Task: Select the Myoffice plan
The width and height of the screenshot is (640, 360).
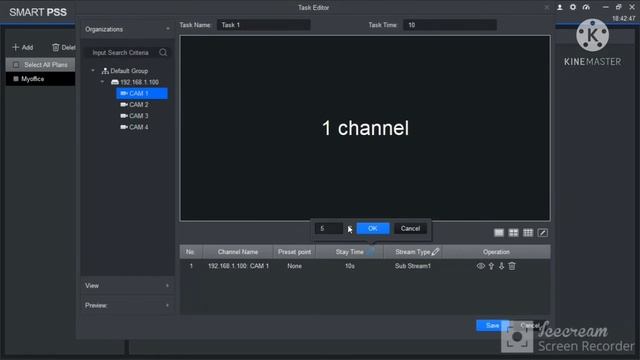Action: tap(40, 79)
